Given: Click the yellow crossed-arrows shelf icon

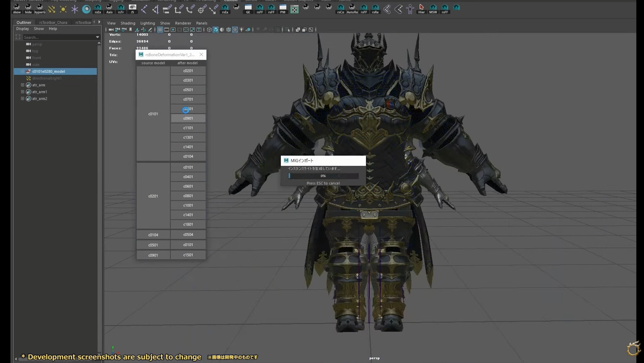Looking at the screenshot, I should tap(52, 9).
